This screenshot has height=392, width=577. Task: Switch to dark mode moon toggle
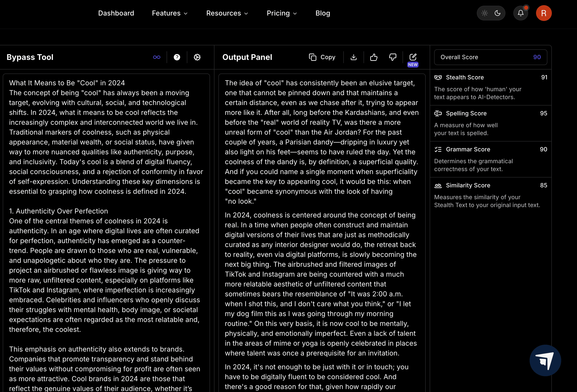[x=498, y=13]
